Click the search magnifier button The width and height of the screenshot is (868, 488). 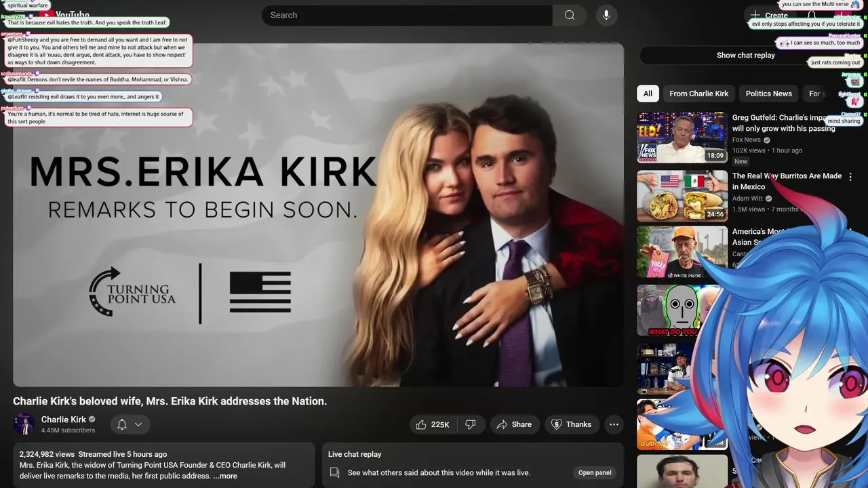tap(570, 15)
